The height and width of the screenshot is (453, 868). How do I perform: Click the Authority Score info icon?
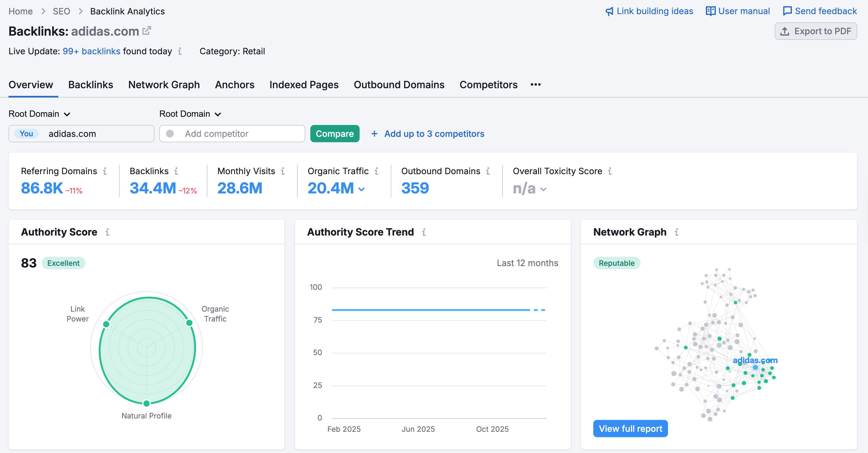108,232
